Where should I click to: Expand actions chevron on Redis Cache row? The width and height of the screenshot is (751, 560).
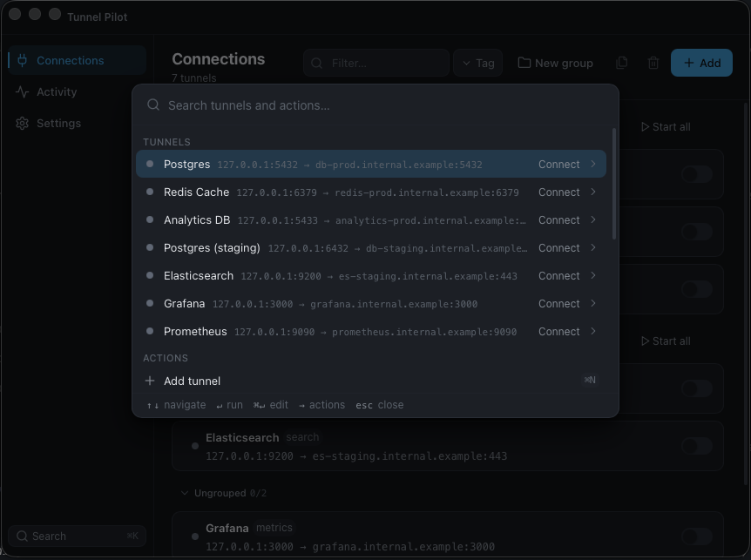pyautogui.click(x=593, y=192)
